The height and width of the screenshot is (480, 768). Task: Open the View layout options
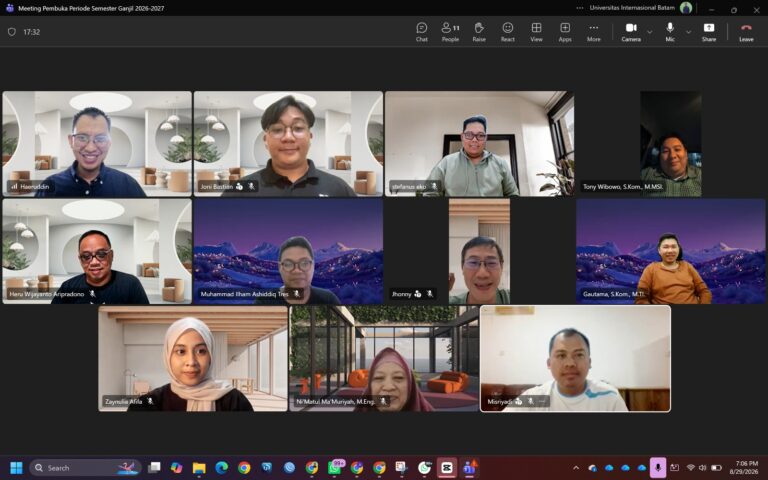[x=536, y=32]
